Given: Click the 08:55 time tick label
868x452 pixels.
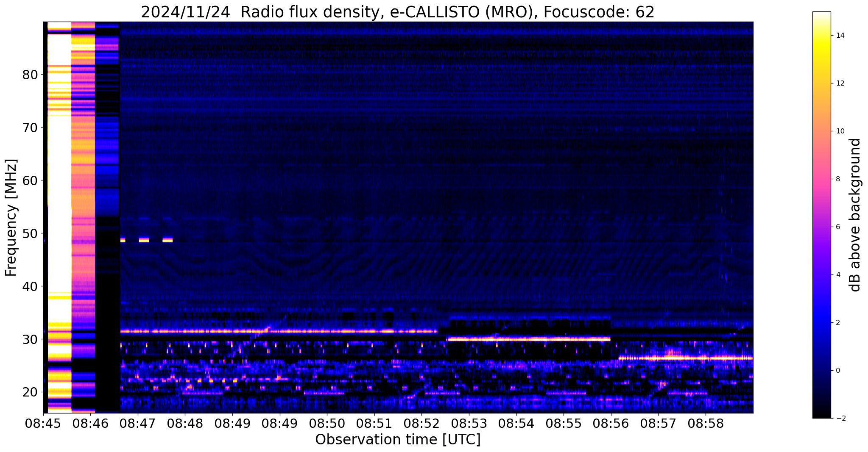Looking at the screenshot, I should click(x=564, y=424).
